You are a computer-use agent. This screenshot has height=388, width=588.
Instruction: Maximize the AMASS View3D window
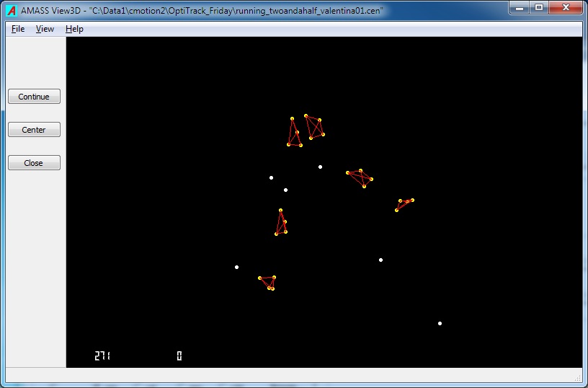pos(539,7)
